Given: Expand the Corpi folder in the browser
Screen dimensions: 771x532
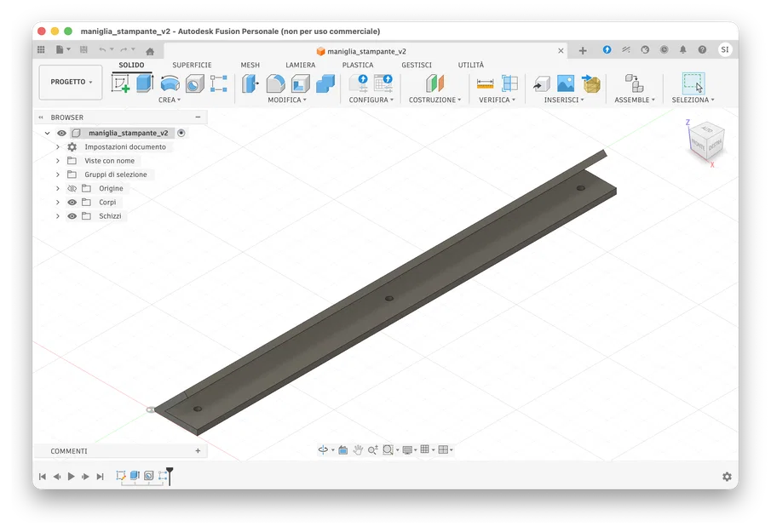Looking at the screenshot, I should tap(57, 202).
